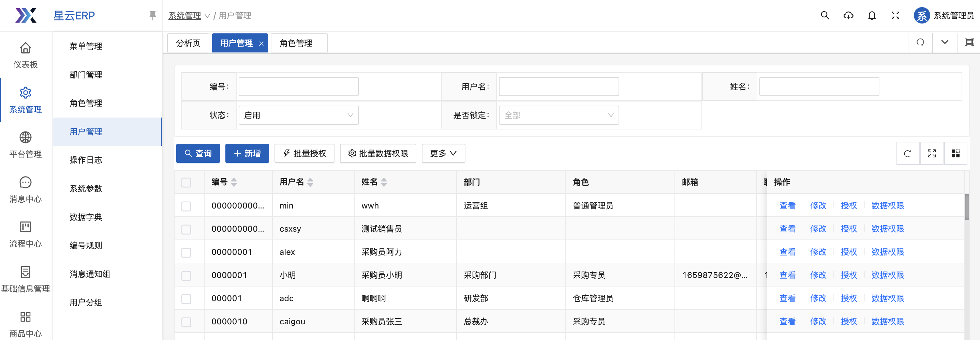This screenshot has width=980, height=340.
Task: Open column settings grid icon above table
Action: tap(955, 153)
